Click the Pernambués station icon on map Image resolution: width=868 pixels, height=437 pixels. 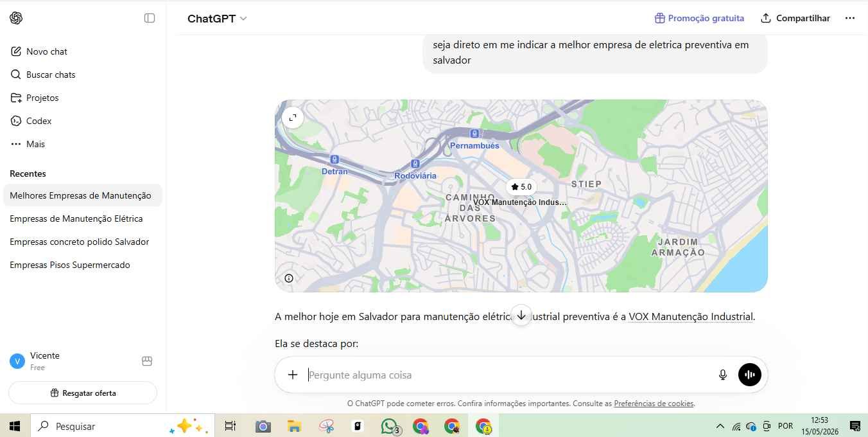(x=474, y=134)
